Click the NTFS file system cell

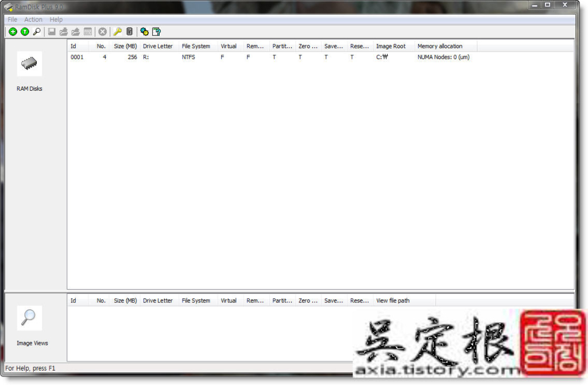tap(188, 57)
